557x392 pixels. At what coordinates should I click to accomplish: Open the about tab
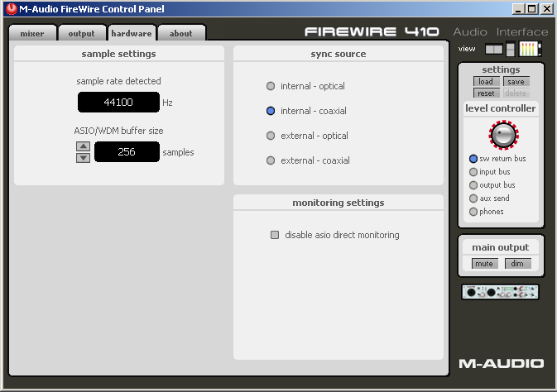point(181,33)
